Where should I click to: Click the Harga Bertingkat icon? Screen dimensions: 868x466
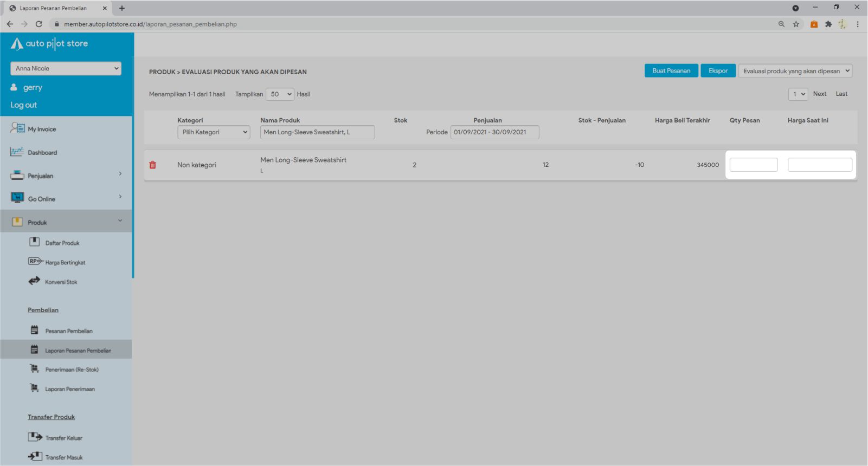[35, 261]
